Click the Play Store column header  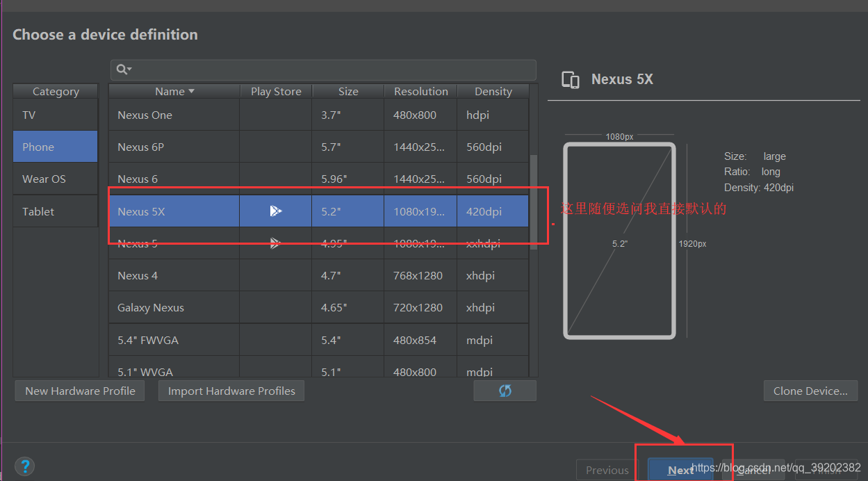tap(276, 91)
